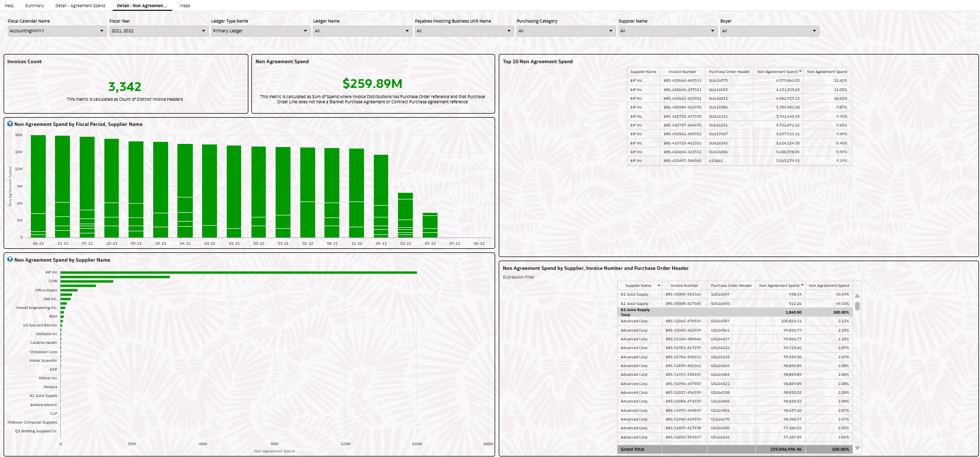Click invoice ERS-410664-443551 in Top 10 table
Viewport: 980px width, 457px height.
tap(682, 81)
